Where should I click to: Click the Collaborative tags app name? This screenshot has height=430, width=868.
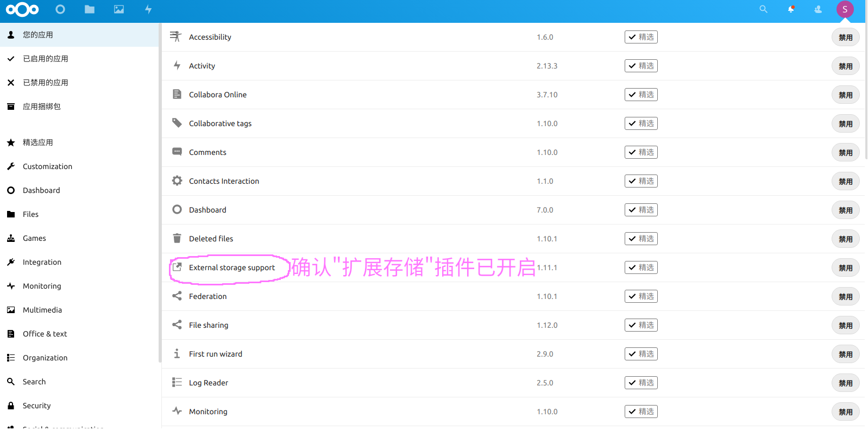tap(220, 123)
